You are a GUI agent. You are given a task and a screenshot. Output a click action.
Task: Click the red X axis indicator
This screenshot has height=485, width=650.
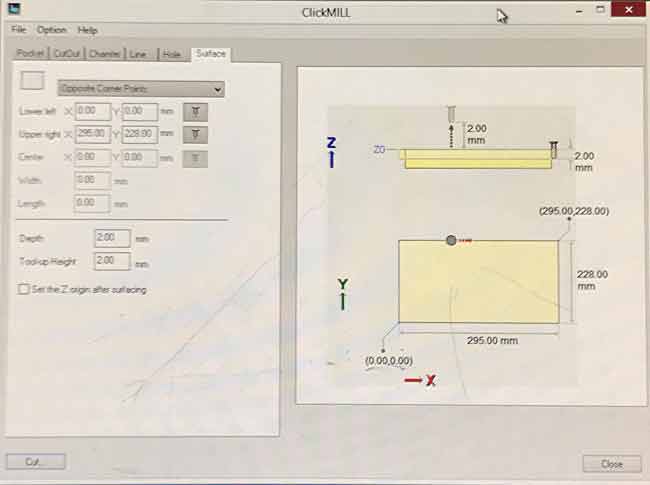click(x=420, y=380)
